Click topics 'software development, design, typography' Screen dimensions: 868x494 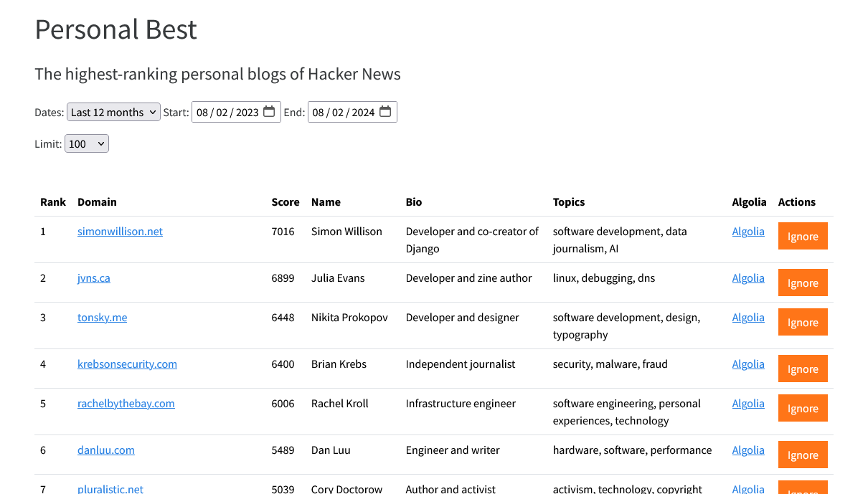[626, 326]
